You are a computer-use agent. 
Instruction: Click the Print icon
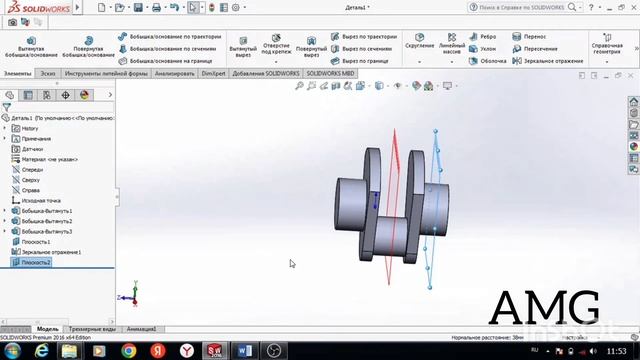point(156,7)
